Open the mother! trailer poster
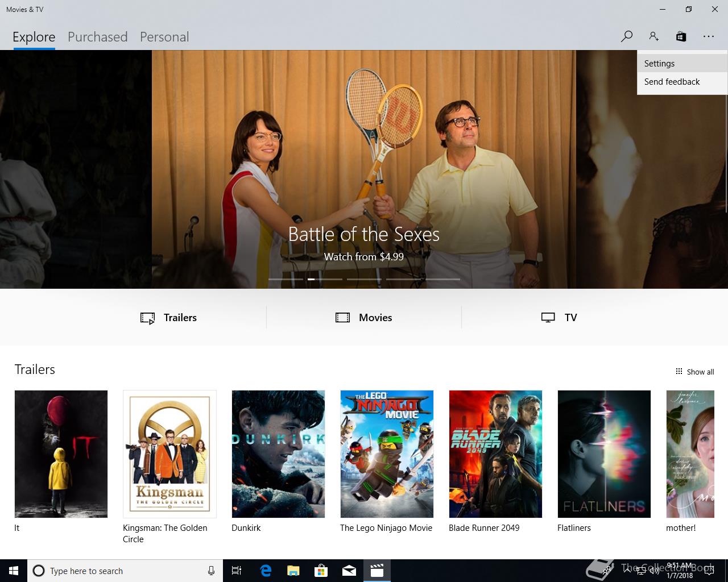The image size is (728, 582). (x=690, y=454)
